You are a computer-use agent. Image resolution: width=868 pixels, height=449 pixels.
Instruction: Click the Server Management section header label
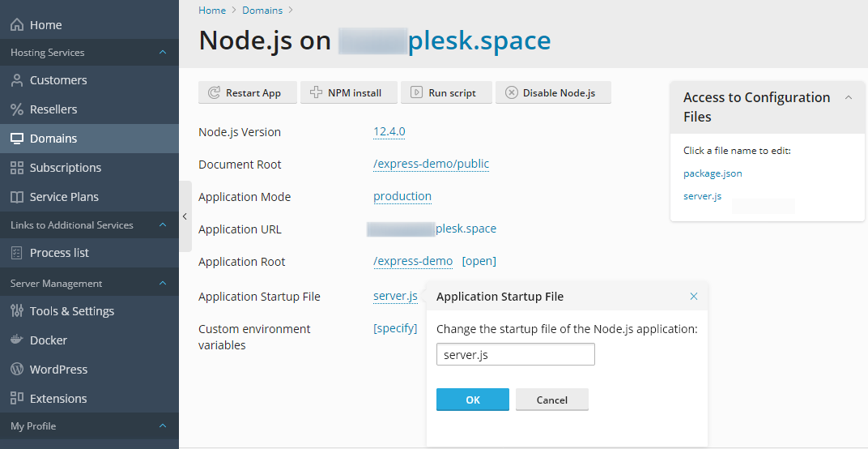click(57, 283)
